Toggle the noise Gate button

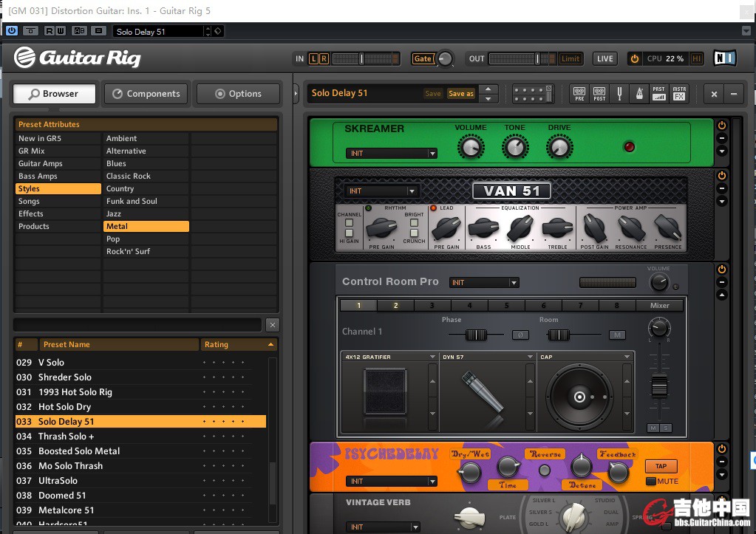point(423,59)
